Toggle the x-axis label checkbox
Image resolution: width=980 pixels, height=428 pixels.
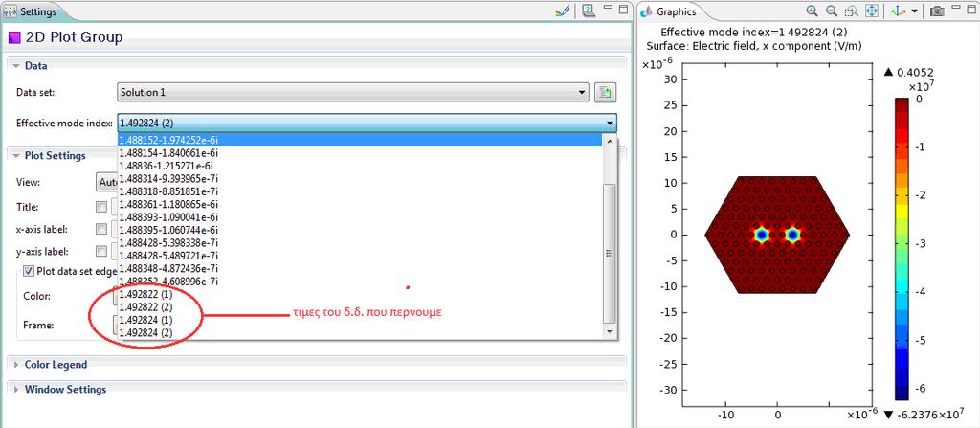[101, 230]
